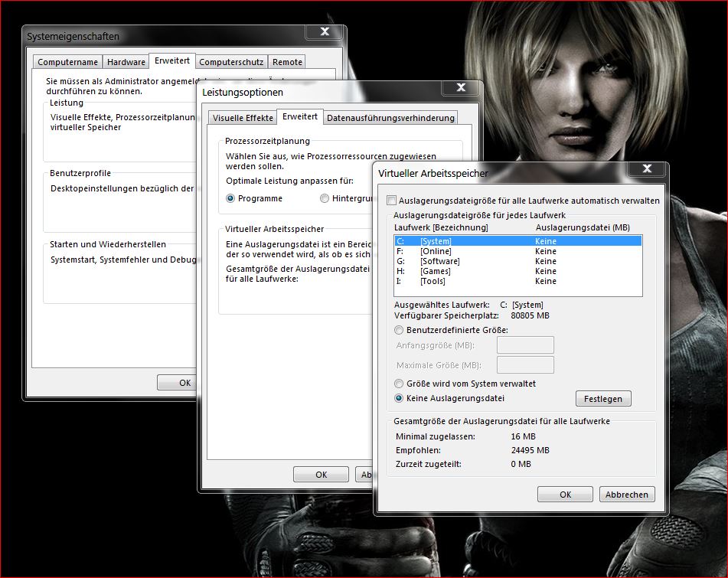728x578 pixels.
Task: Close the Systemeigenschaften window
Action: 325,31
